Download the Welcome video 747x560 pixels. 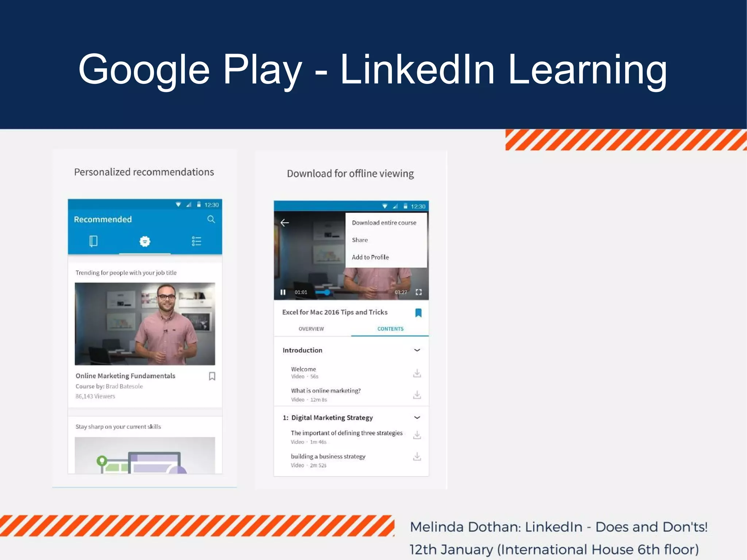point(417,373)
